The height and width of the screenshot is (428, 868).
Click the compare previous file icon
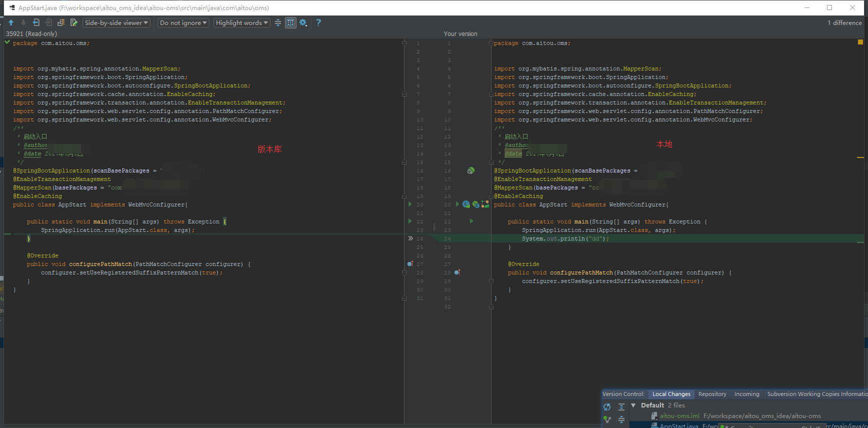pos(36,22)
